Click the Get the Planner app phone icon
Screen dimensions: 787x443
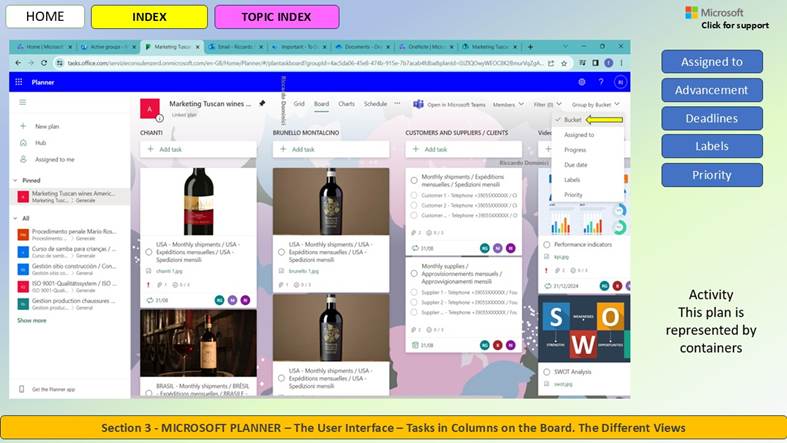click(22, 389)
